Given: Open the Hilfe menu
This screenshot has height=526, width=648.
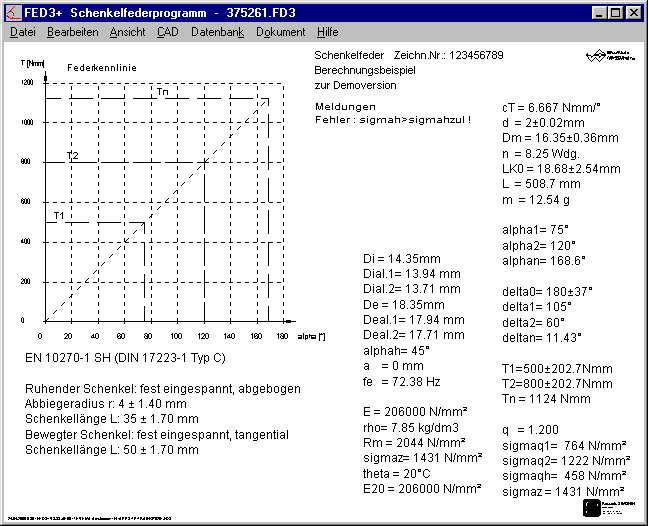Looking at the screenshot, I should pos(328,32).
